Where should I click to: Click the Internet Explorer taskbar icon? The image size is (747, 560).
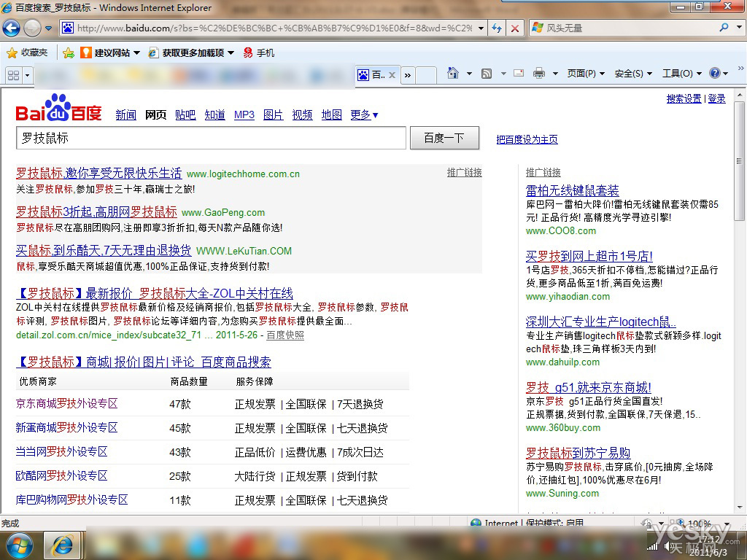point(63,545)
